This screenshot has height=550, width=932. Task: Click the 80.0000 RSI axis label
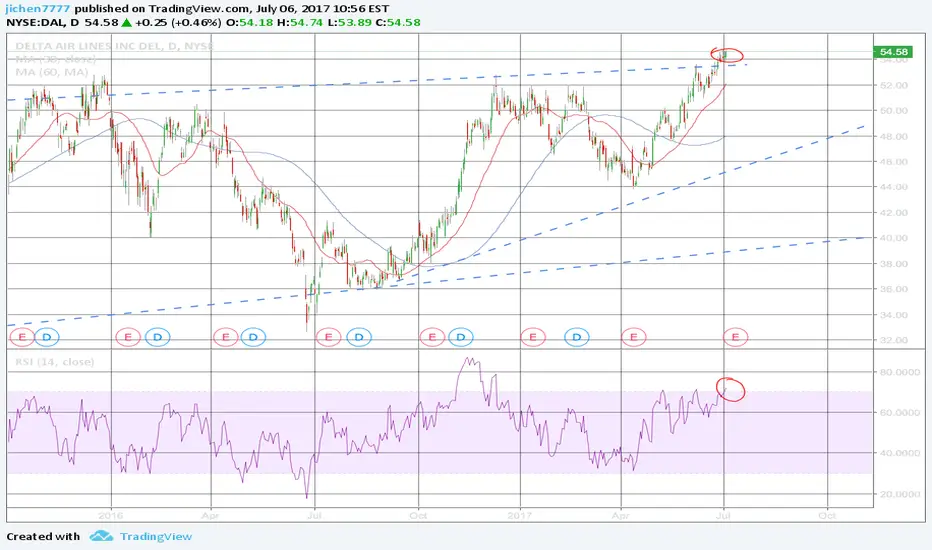(x=899, y=372)
